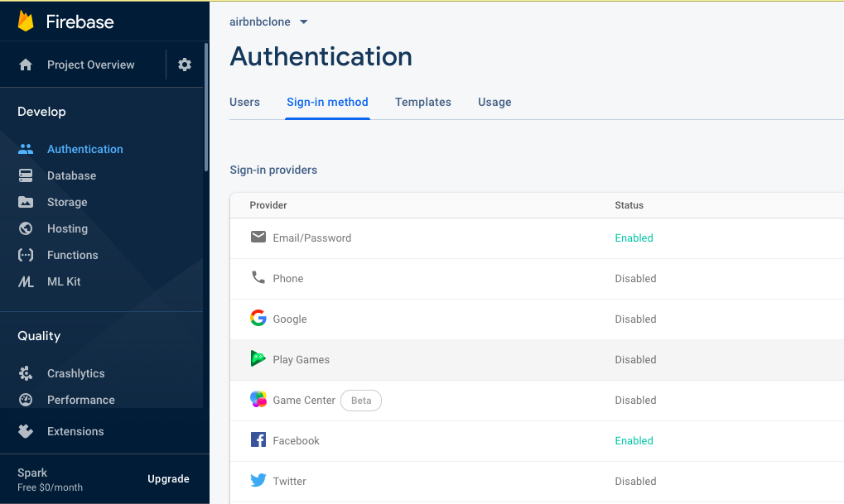The width and height of the screenshot is (844, 504).
Task: Open project settings gear icon
Action: 185,65
